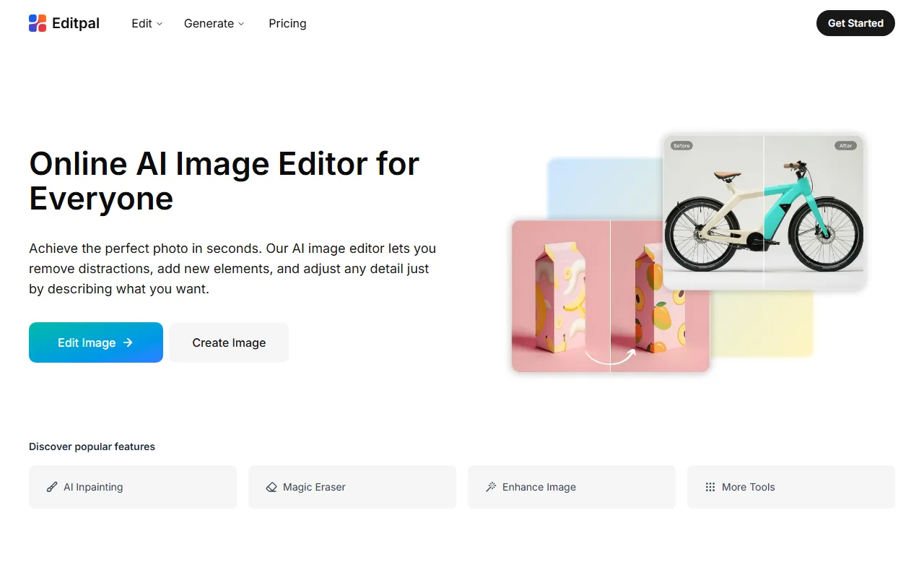Image resolution: width=924 pixels, height=578 pixels.
Task: Click the arrow icon inside Edit Image button
Action: pyautogui.click(x=128, y=342)
